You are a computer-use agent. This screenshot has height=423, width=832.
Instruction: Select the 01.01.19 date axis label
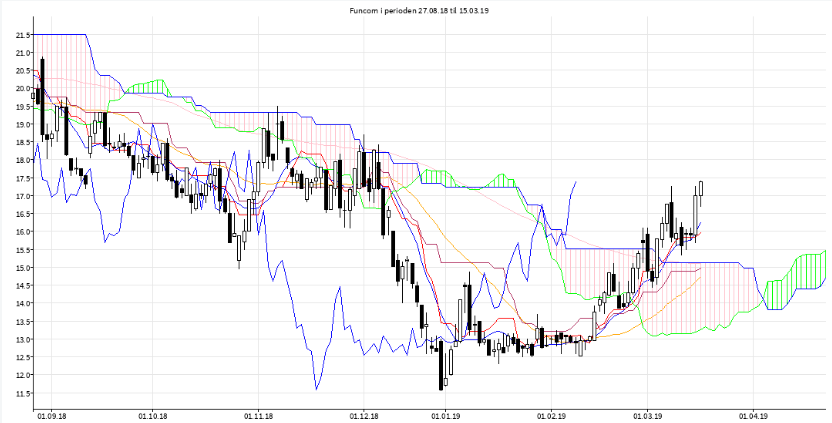tap(446, 417)
